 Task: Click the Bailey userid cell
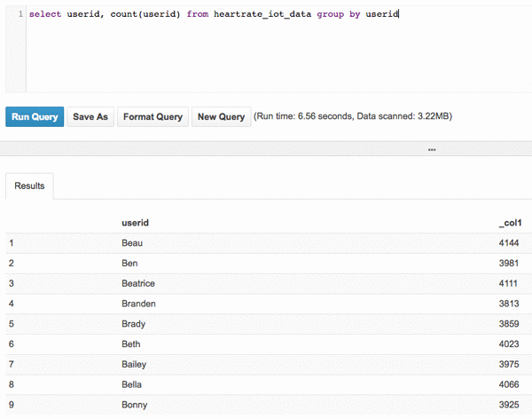click(x=134, y=364)
